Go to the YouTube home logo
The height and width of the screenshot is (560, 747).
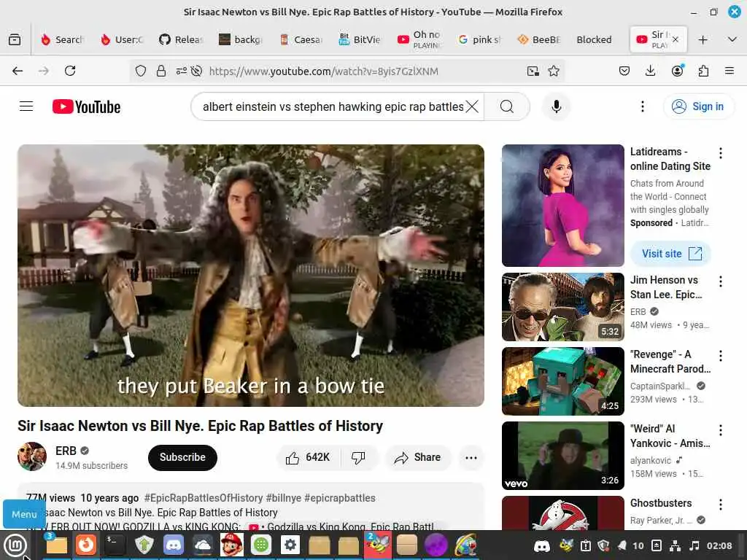86,106
